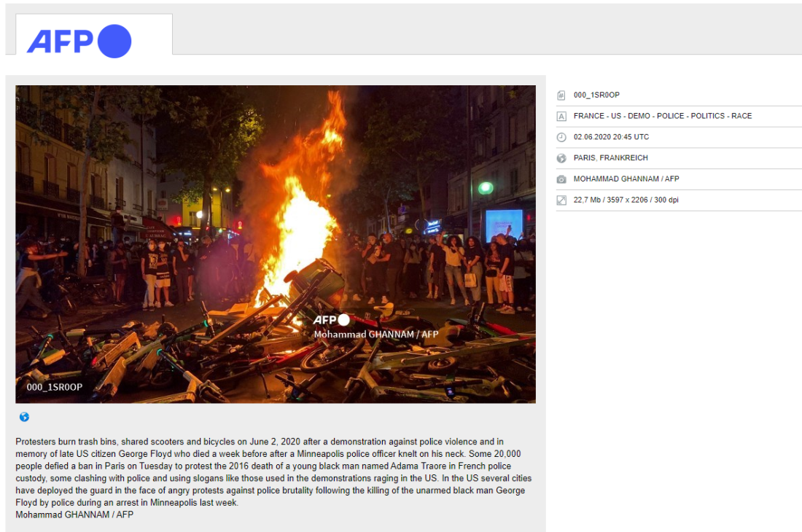This screenshot has height=532, width=802.
Task: Click MOHAMMAD GHANNAM / AFP in metadata
Action: point(626,179)
